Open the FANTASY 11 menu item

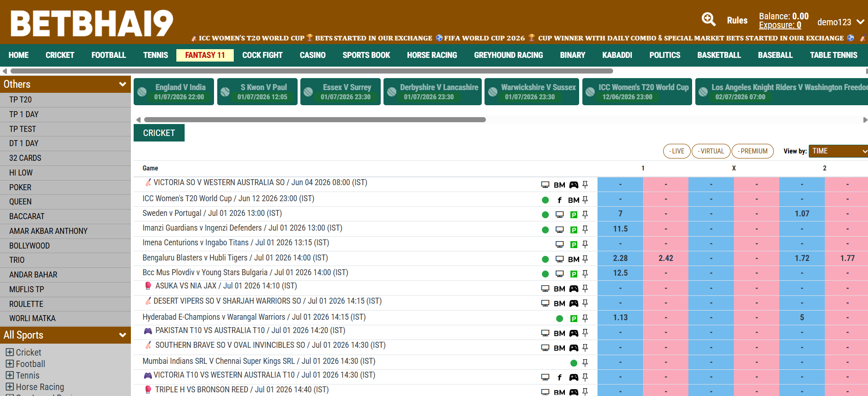[205, 55]
